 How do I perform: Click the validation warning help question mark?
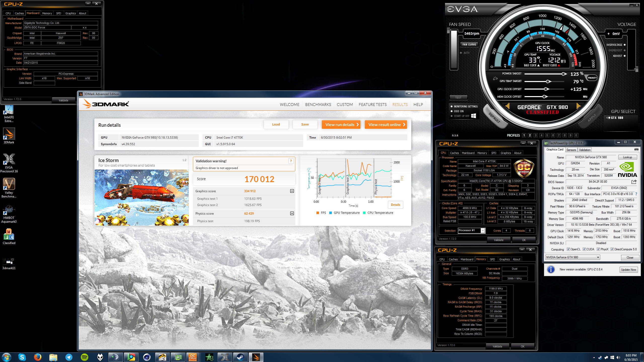pyautogui.click(x=291, y=161)
